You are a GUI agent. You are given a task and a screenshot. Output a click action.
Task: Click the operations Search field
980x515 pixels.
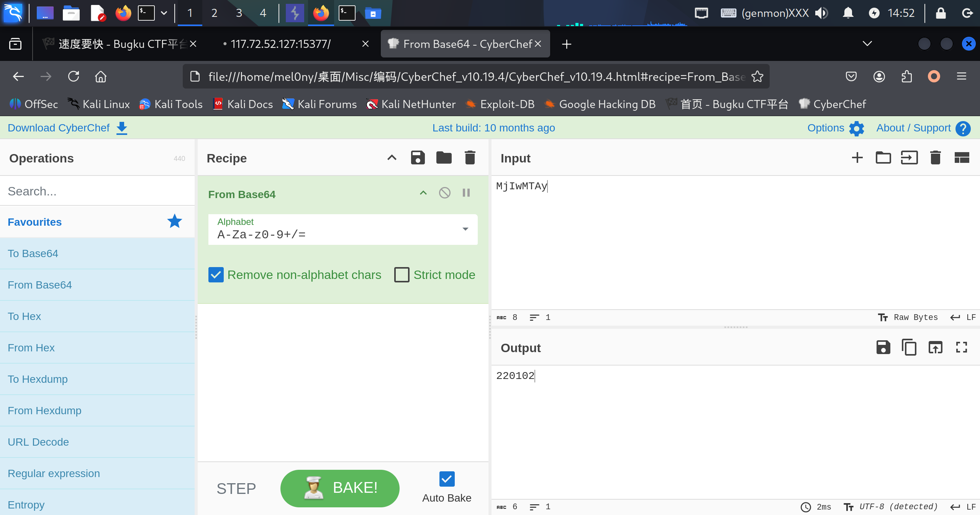pyautogui.click(x=97, y=191)
